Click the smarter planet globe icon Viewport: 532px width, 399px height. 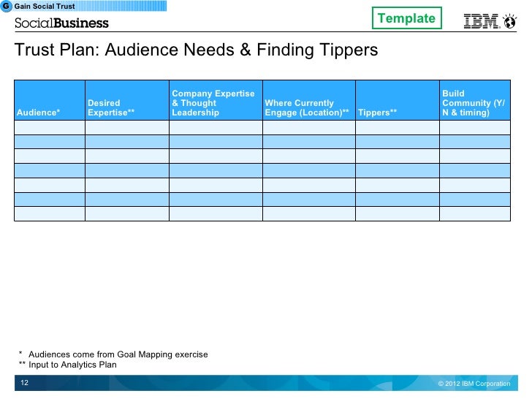509,21
